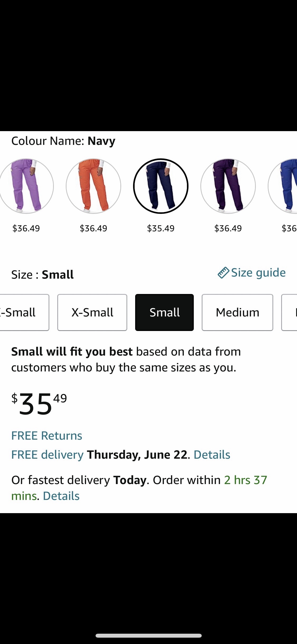Click the Colour Name: Navy label
297x644 pixels.
pyautogui.click(x=63, y=141)
